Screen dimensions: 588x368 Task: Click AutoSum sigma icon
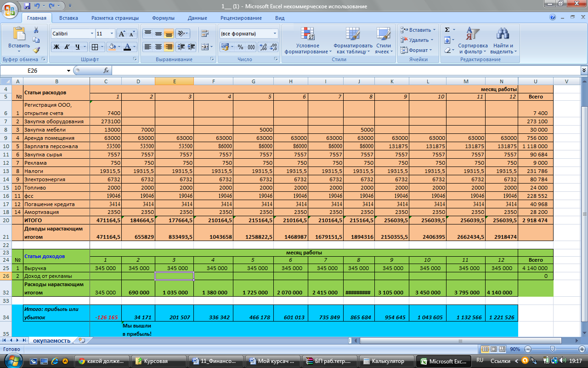[447, 30]
